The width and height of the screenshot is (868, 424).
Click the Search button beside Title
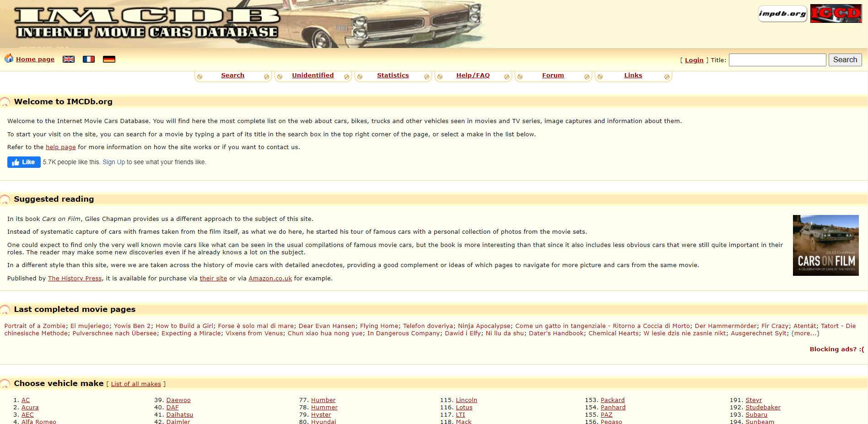click(845, 60)
